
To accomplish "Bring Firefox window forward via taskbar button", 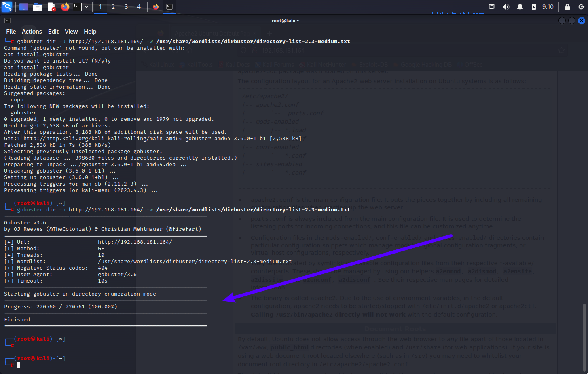I will (156, 7).
